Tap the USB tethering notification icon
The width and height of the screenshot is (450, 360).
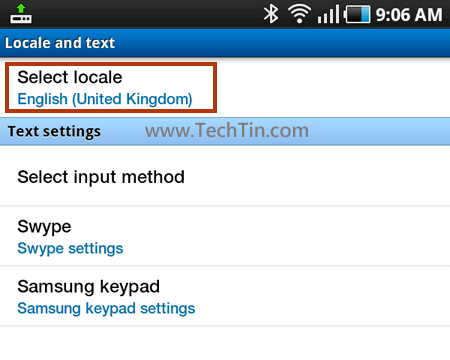pyautogui.click(x=21, y=14)
